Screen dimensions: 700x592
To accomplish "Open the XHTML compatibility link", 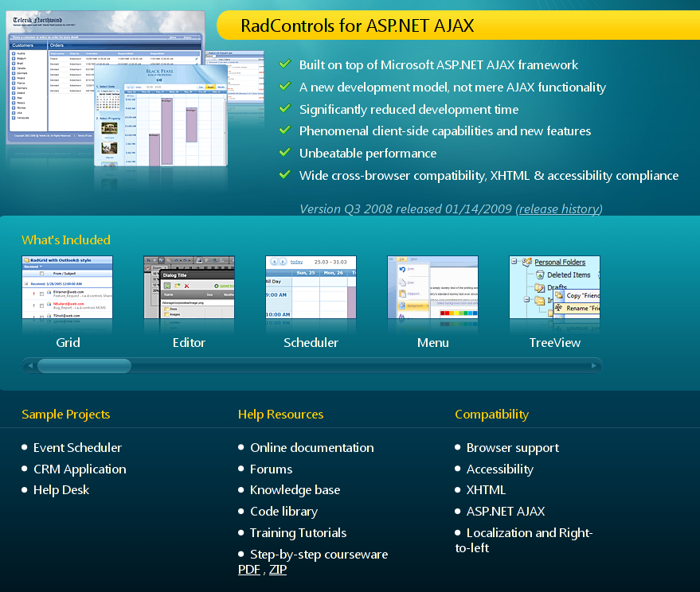I will point(486,490).
